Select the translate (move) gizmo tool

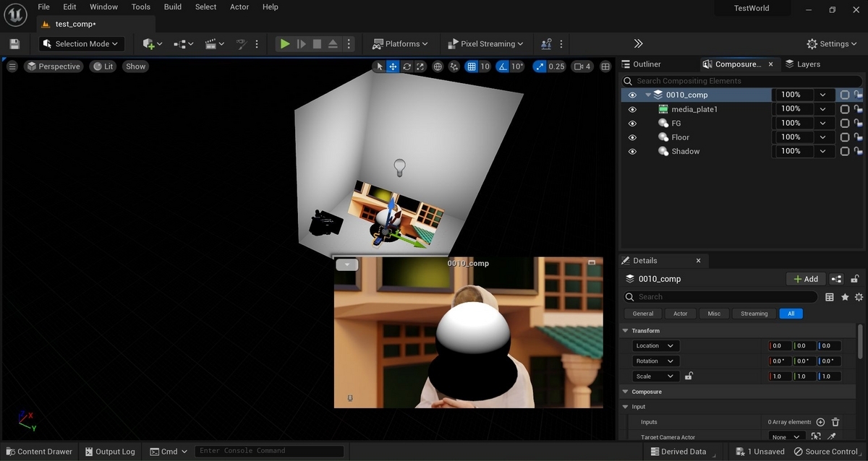pyautogui.click(x=393, y=66)
